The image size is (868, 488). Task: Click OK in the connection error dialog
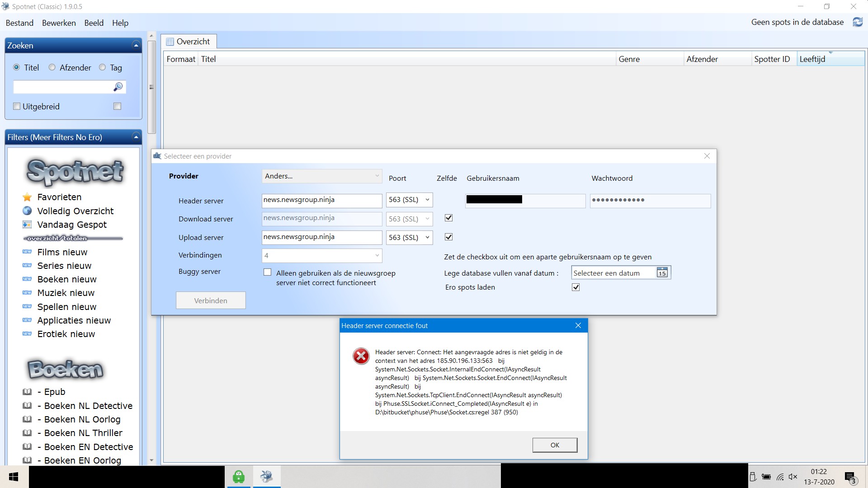point(555,445)
